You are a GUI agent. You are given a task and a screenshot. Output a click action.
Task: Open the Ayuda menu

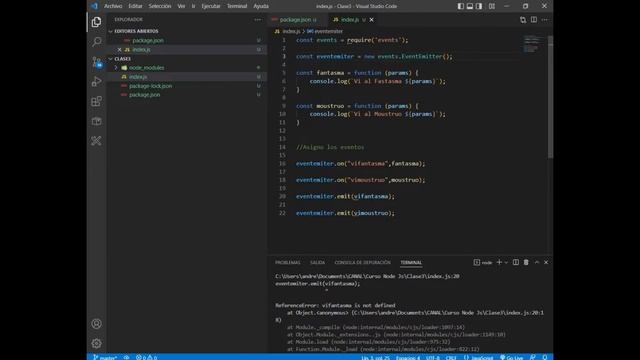tap(261, 6)
